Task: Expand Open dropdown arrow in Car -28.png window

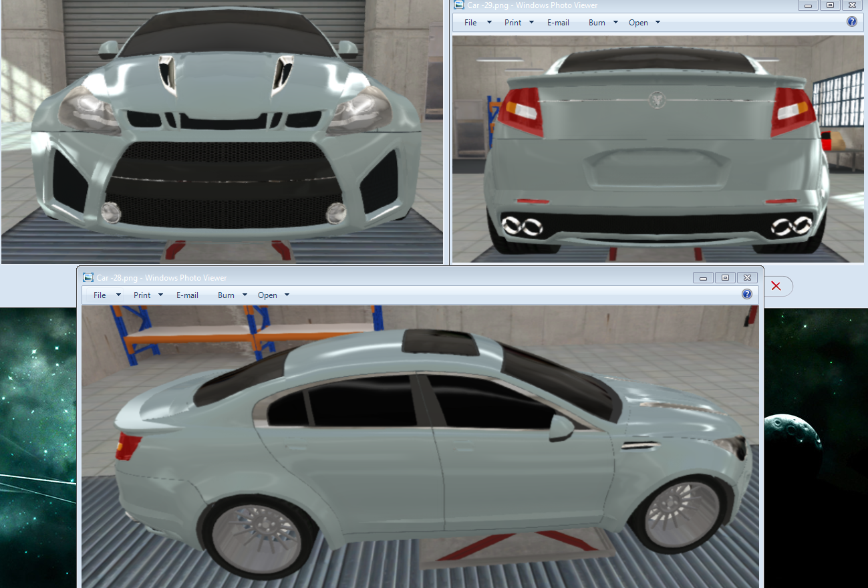Action: [287, 295]
